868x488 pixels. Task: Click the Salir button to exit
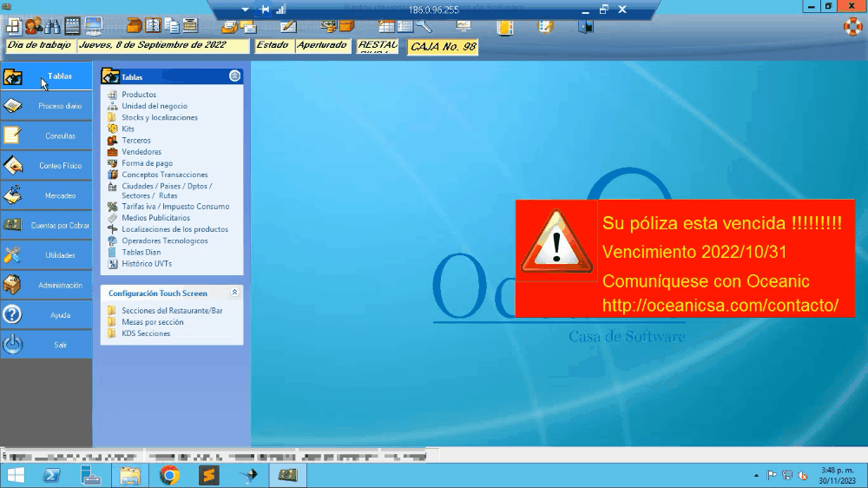coord(47,345)
